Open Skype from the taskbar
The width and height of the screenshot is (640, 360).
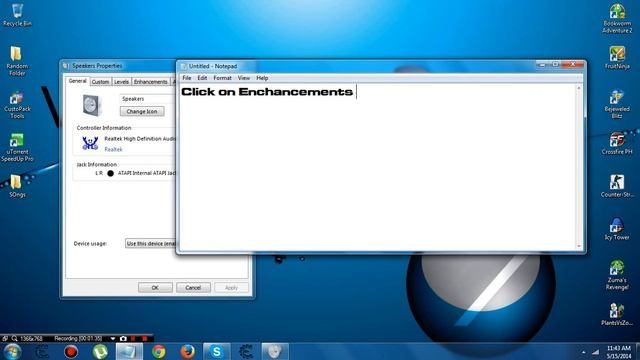[x=216, y=351]
